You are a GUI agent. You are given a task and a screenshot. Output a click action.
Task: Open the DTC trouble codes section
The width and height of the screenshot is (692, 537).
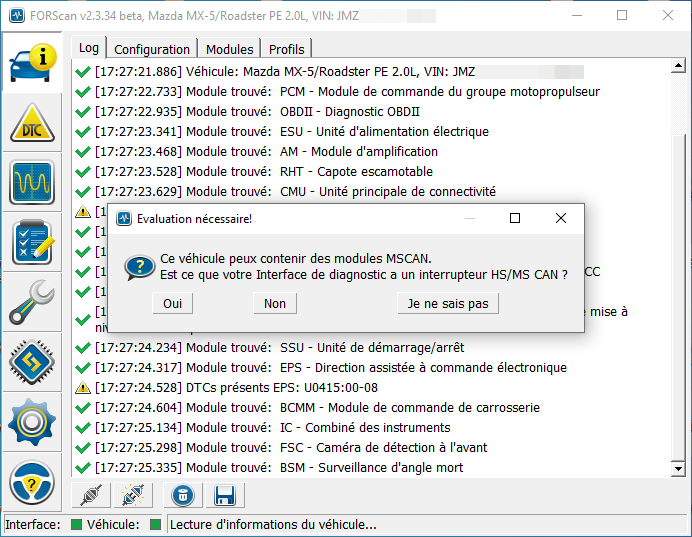pos(32,123)
